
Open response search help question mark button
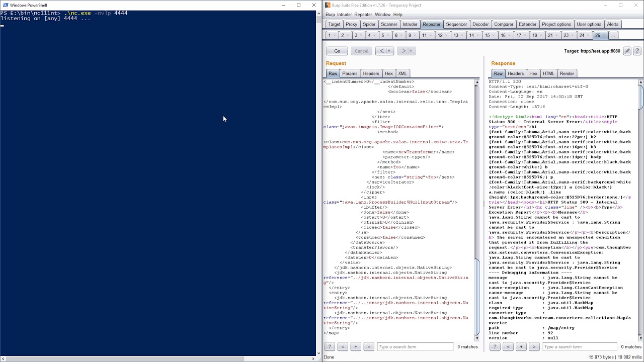pos(495,346)
